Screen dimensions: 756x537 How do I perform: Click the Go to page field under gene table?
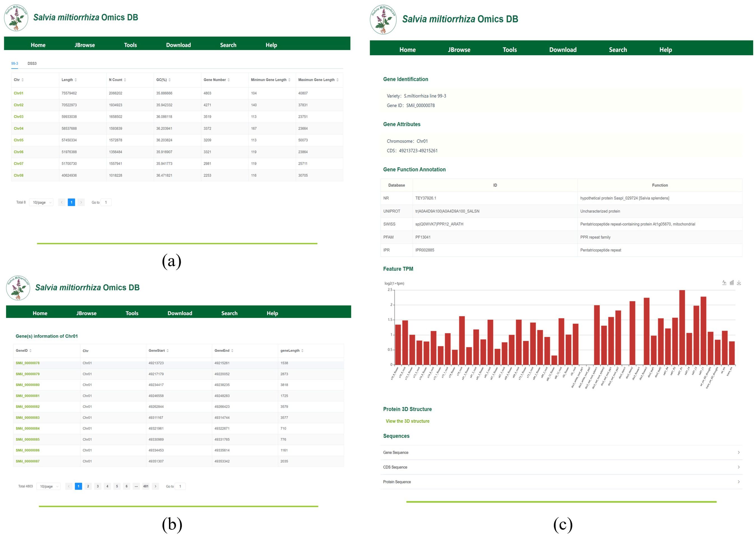(x=180, y=486)
